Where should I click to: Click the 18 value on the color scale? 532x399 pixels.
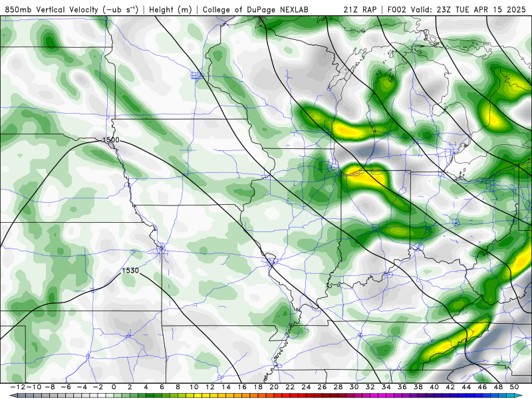point(258,387)
